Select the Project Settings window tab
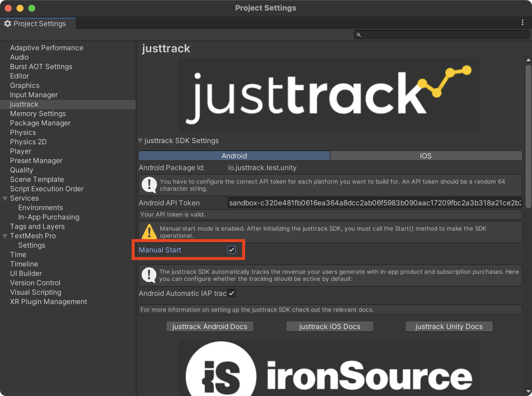The image size is (532, 396). 38,24
